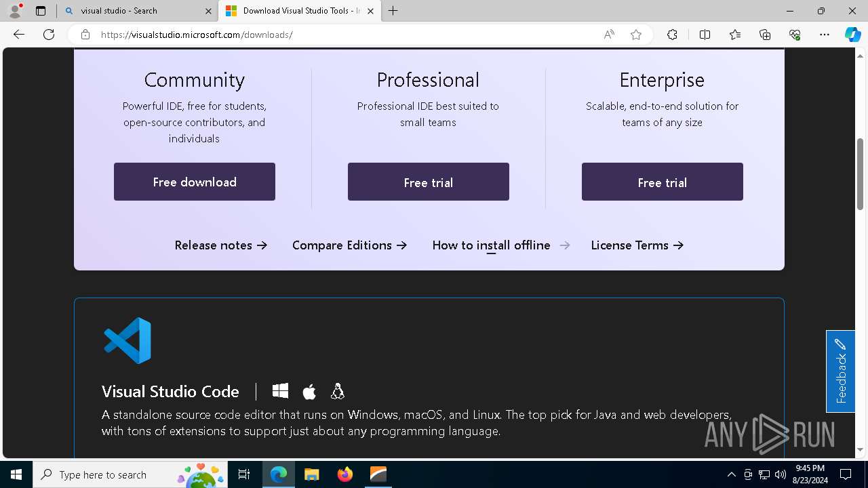Click the Linux penguin platform icon

pyautogui.click(x=338, y=391)
